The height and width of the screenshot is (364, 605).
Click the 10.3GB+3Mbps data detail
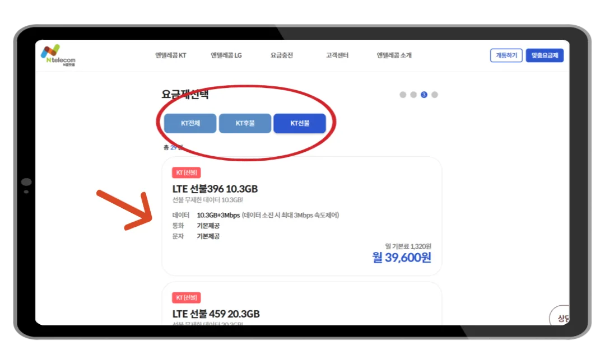point(218,215)
